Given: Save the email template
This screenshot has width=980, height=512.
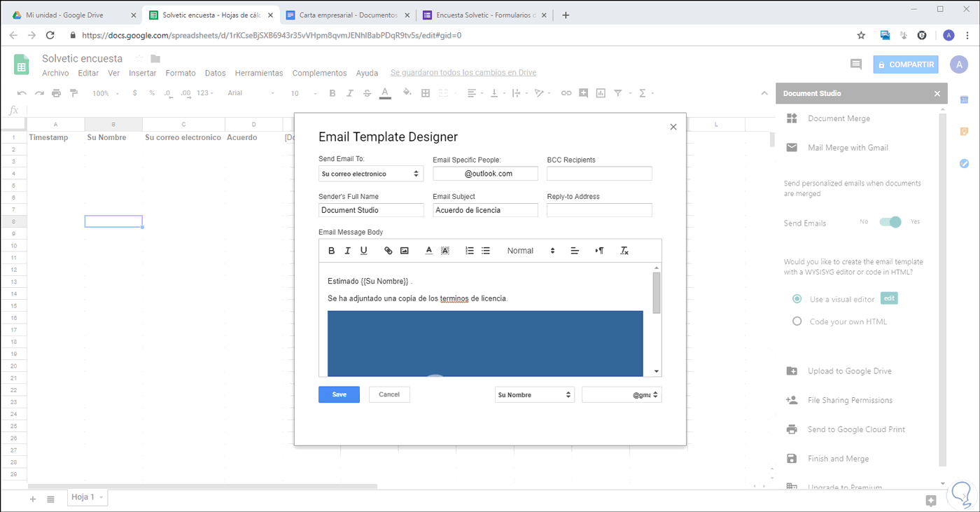Looking at the screenshot, I should click(339, 394).
